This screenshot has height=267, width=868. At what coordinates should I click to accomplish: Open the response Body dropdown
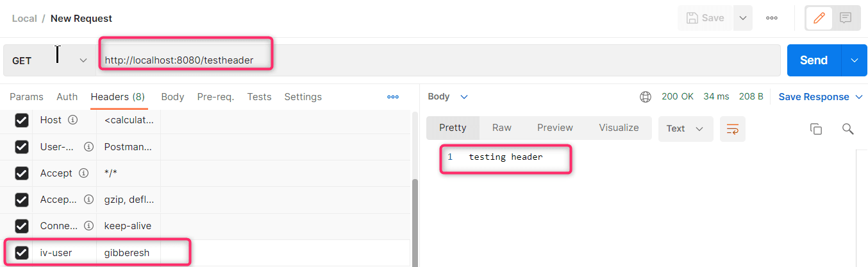(448, 97)
